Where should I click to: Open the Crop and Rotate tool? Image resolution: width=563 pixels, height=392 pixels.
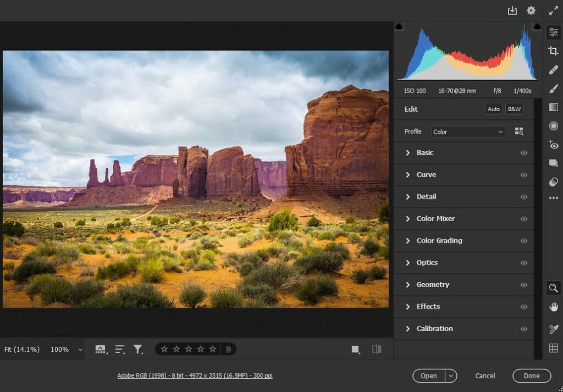[554, 51]
